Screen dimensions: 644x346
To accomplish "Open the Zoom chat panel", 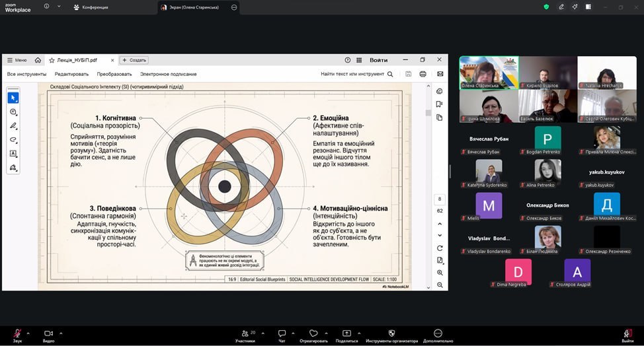I will click(282, 333).
